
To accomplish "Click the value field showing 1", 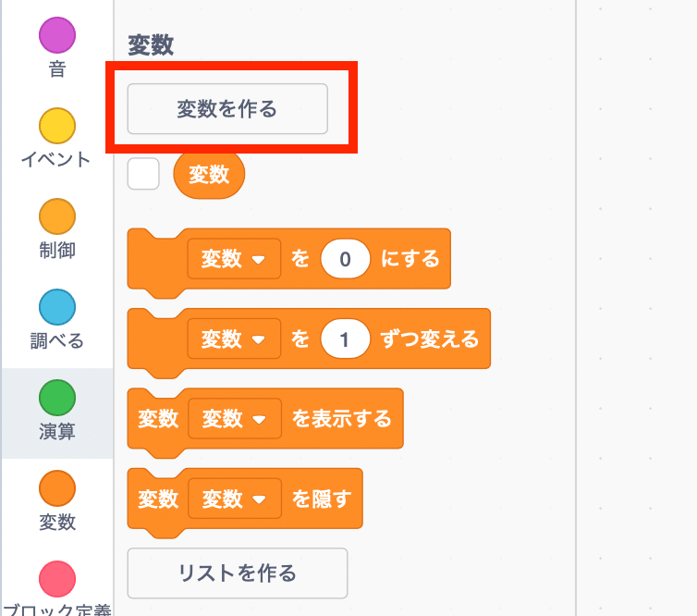I will pyautogui.click(x=346, y=339).
